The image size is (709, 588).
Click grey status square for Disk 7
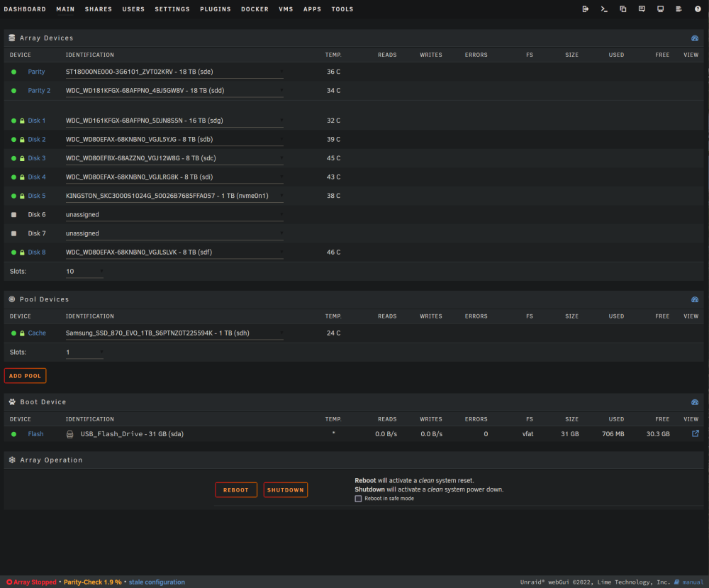click(14, 234)
